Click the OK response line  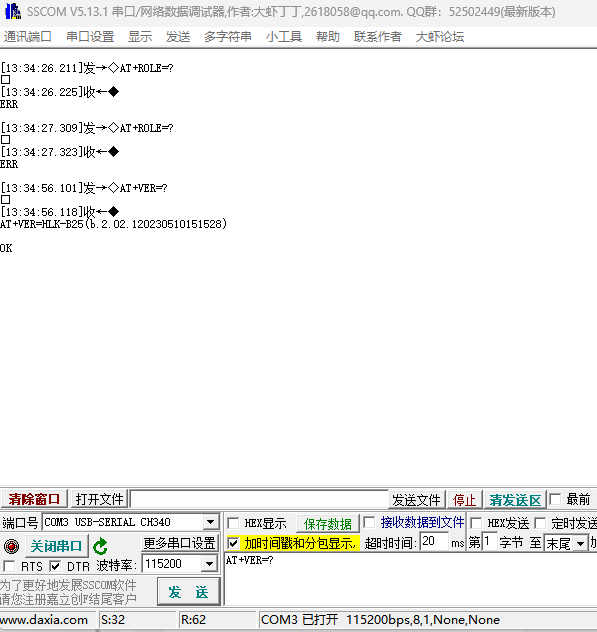pyautogui.click(x=6, y=248)
